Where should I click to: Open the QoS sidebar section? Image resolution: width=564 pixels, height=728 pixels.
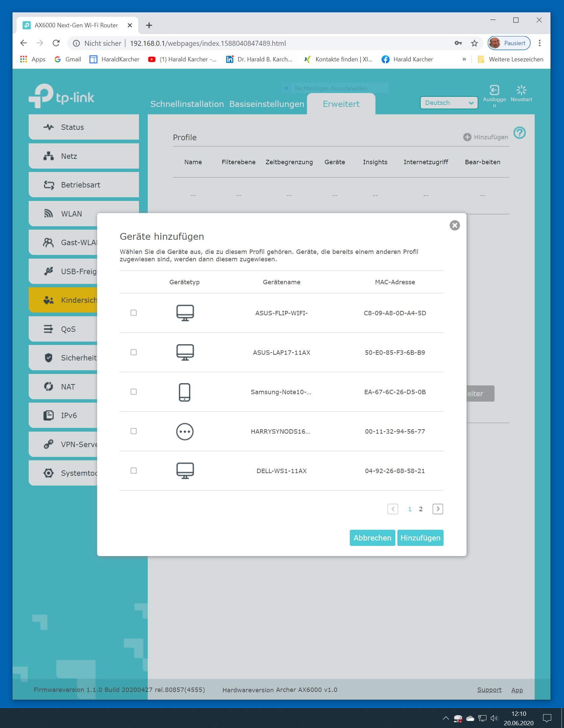[63, 329]
